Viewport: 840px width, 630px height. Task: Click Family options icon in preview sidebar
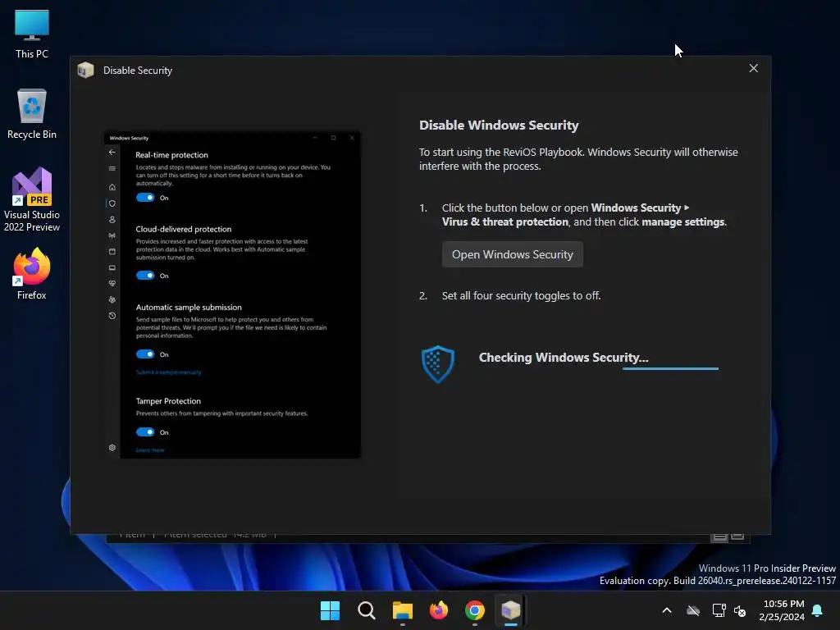(112, 299)
